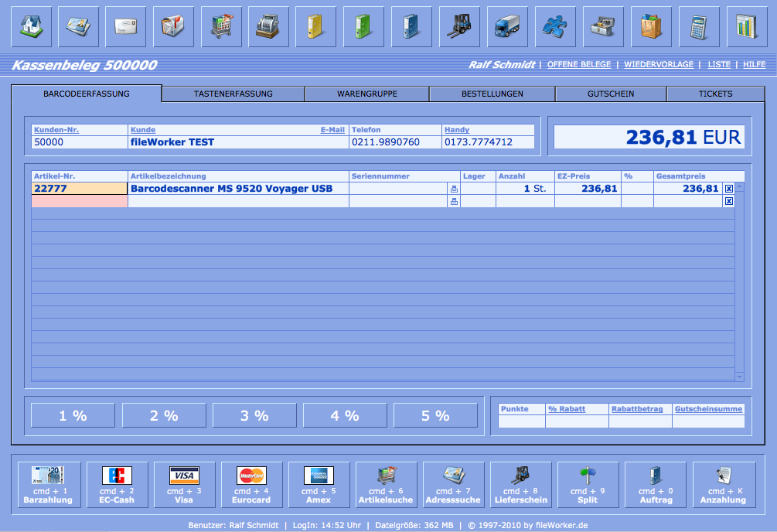
Task: Click the empty pink Artikel-Nr. field
Action: (80, 201)
